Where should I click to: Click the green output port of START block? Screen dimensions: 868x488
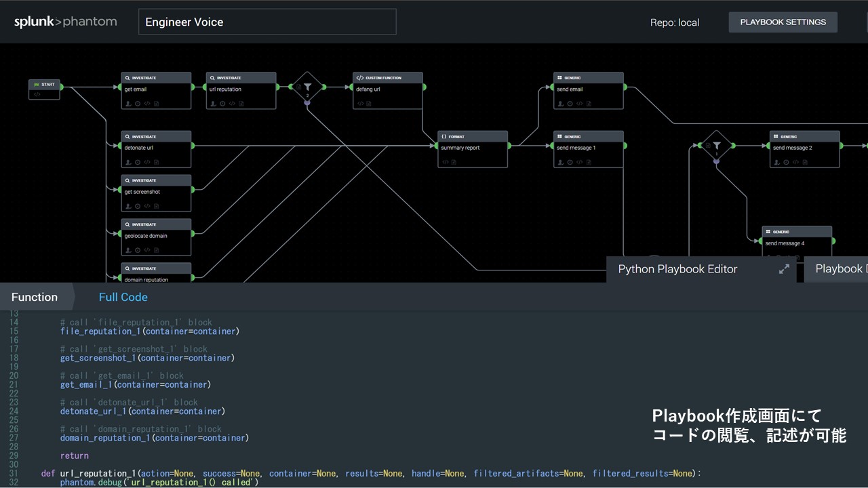(x=61, y=87)
